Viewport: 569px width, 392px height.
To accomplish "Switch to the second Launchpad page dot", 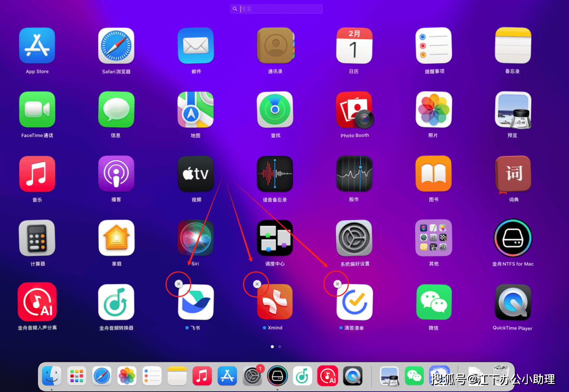I will (280, 346).
